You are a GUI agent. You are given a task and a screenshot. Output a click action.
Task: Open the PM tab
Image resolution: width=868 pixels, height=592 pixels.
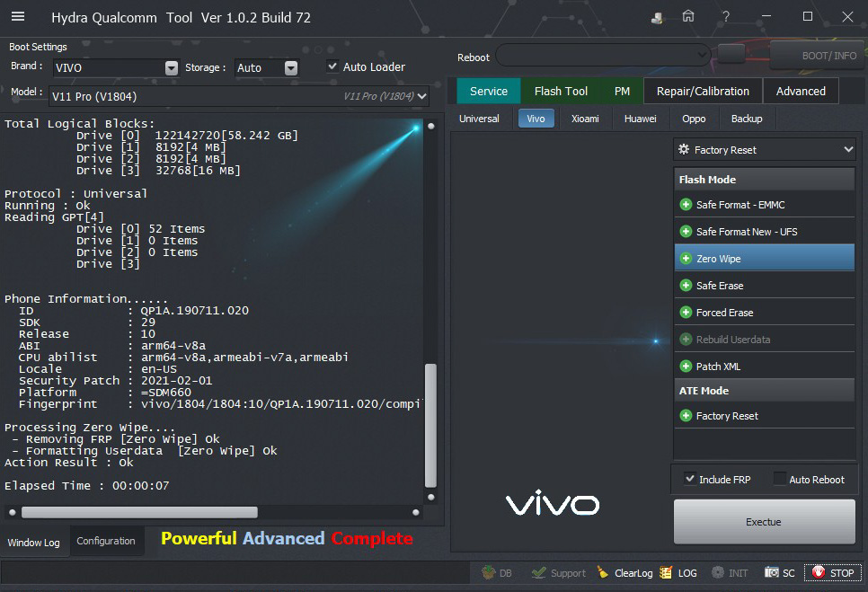pos(622,91)
